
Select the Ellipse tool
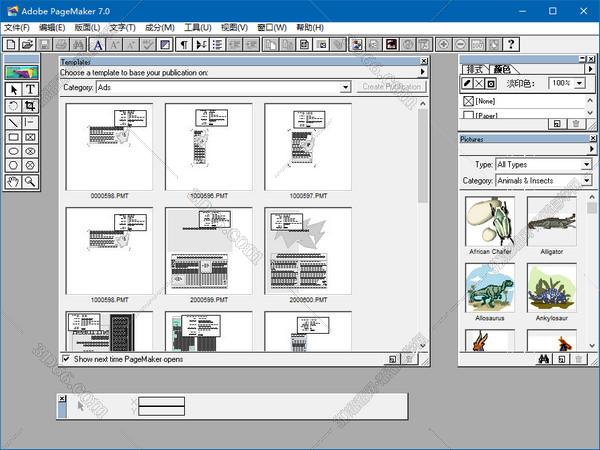click(13, 152)
